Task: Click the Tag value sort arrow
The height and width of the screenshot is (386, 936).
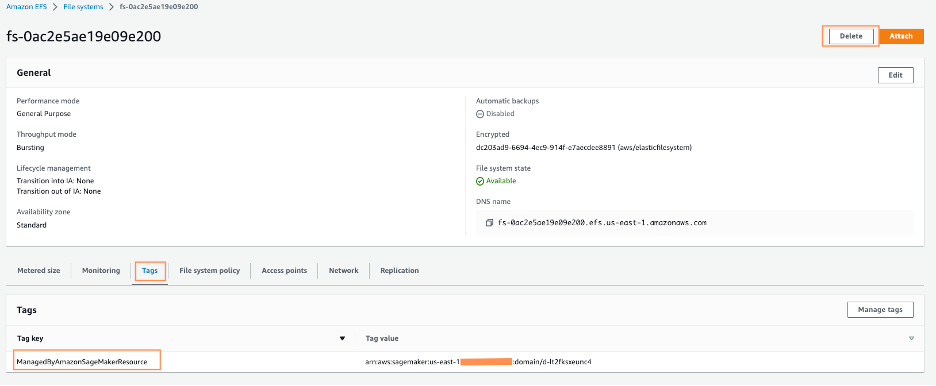Action: [x=911, y=339]
